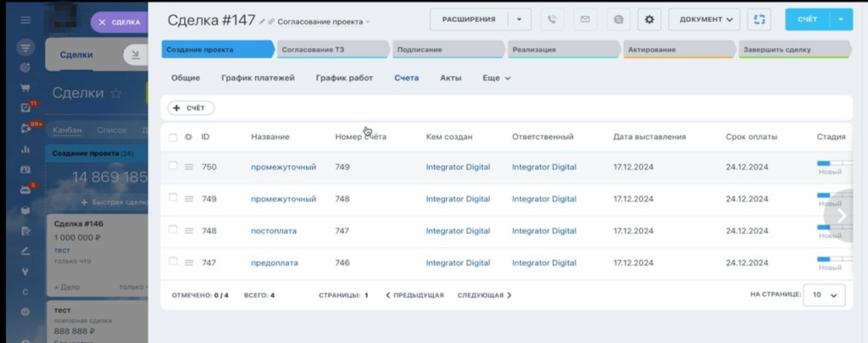
Task: Open the Акты tab
Action: tap(450, 78)
